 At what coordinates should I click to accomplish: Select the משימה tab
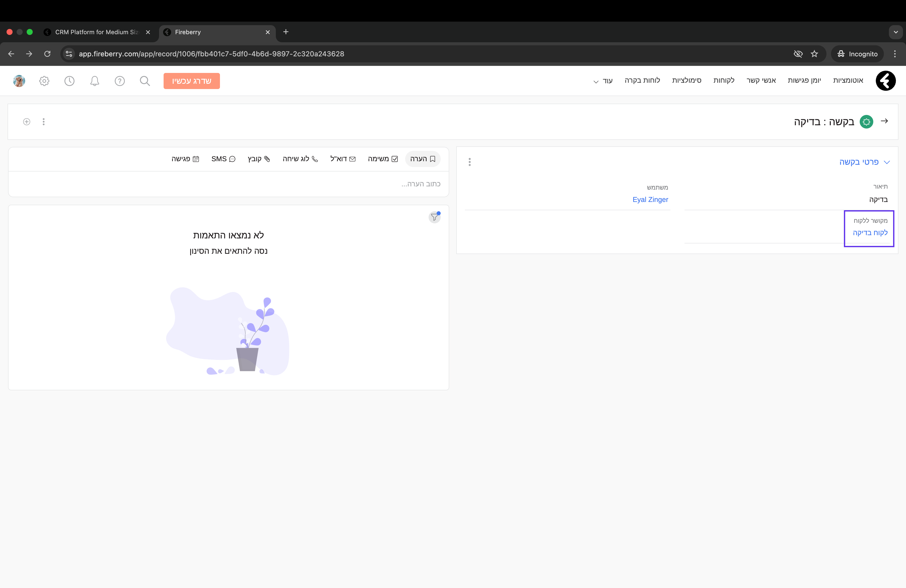coord(383,159)
